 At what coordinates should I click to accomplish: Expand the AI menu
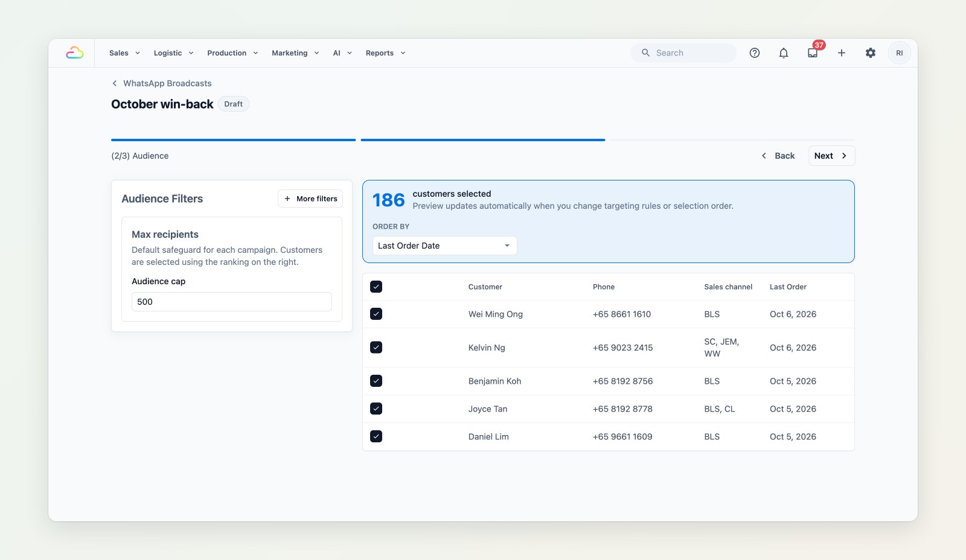[x=342, y=53]
